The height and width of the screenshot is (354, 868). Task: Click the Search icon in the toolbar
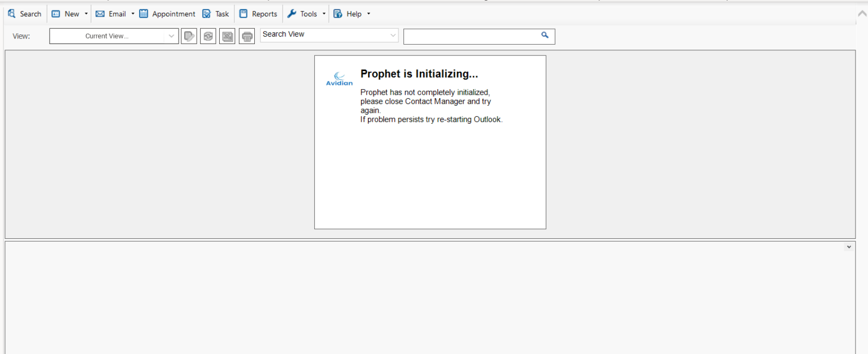[12, 14]
